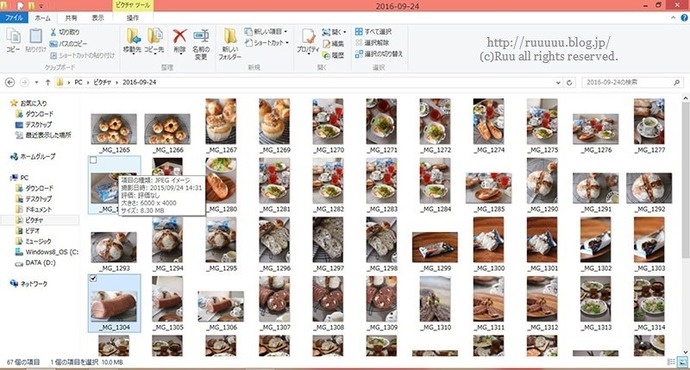The width and height of the screenshot is (690, 370).
Task: Go up one folder level
Action: 48,82
